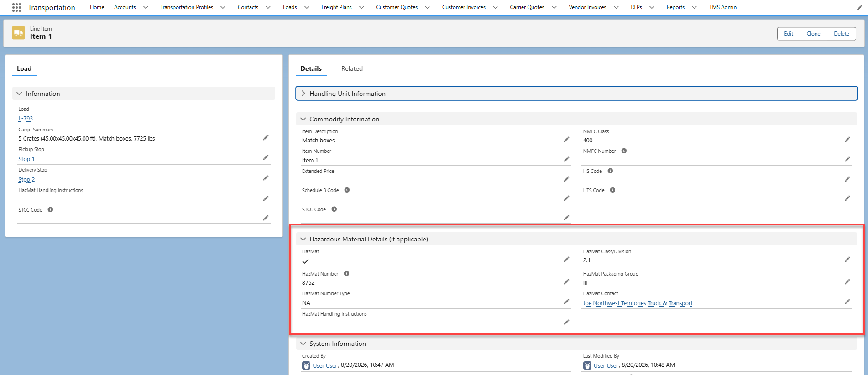868x375 pixels.
Task: Select the Details tab
Action: pos(311,68)
